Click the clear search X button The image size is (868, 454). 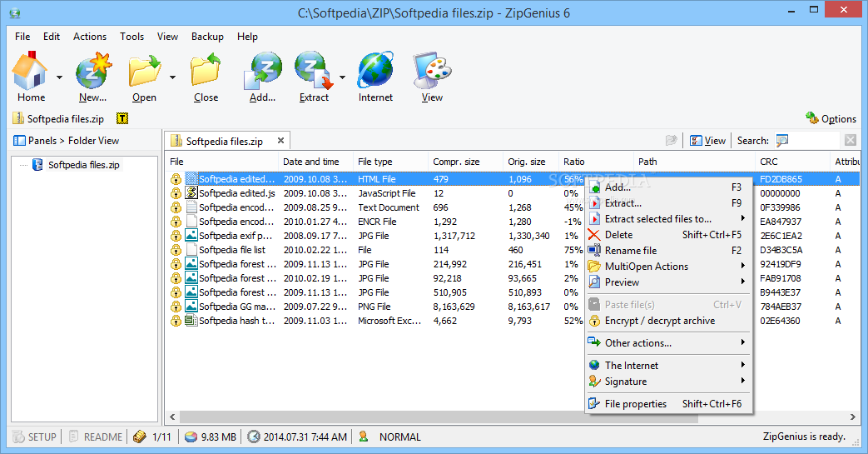851,140
